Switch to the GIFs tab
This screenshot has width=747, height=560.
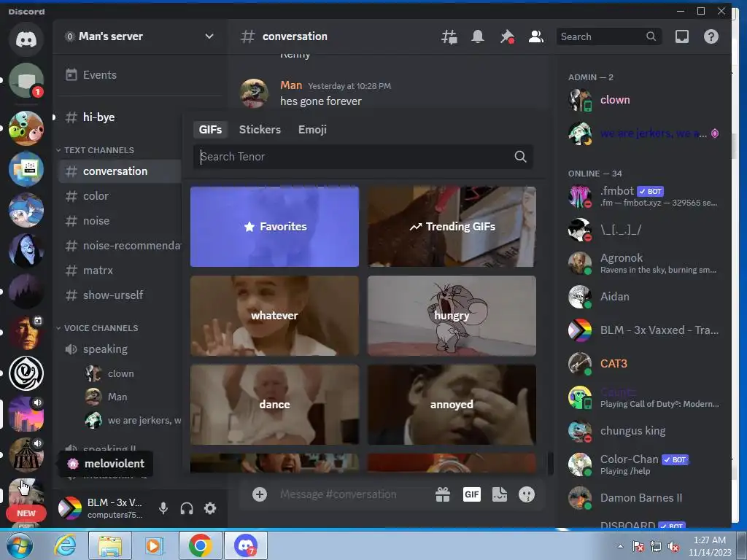coord(210,130)
